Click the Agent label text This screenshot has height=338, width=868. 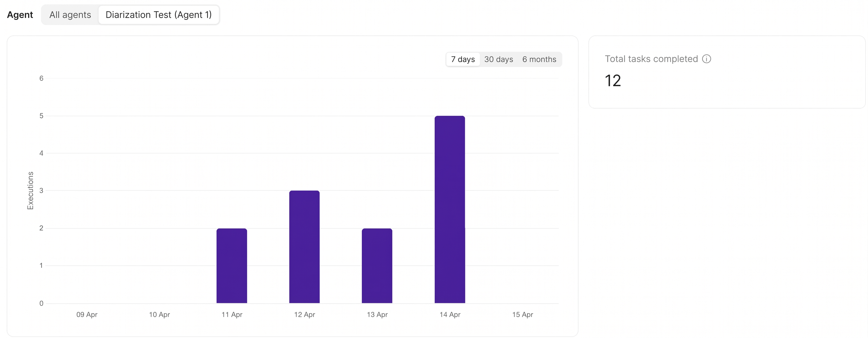click(x=20, y=15)
